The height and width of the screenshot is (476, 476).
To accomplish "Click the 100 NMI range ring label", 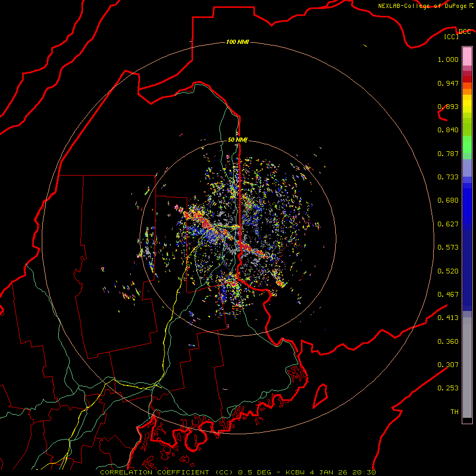I will coord(237,42).
